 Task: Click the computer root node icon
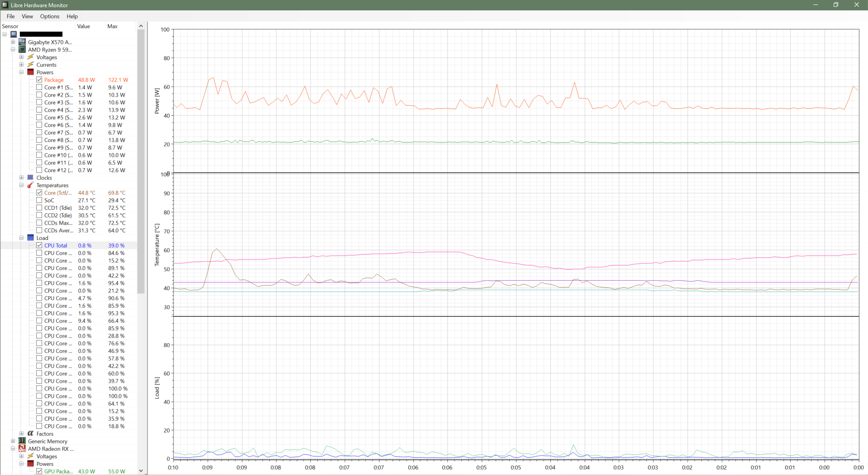point(14,34)
